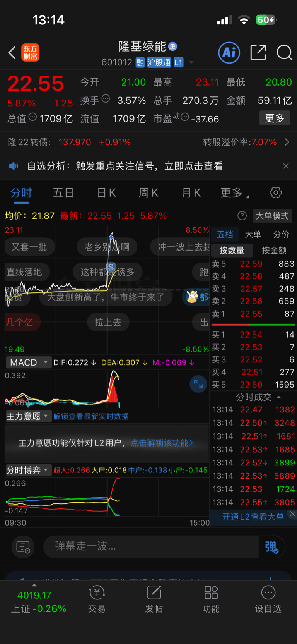Tap the question mark help icon
Screen dimensions: 297x644
click(242, 216)
